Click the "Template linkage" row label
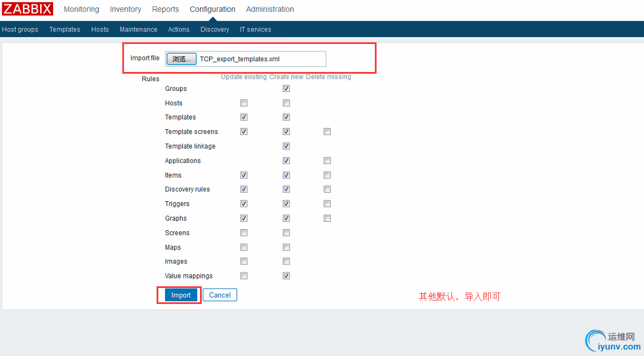The height and width of the screenshot is (356, 644). tap(190, 146)
